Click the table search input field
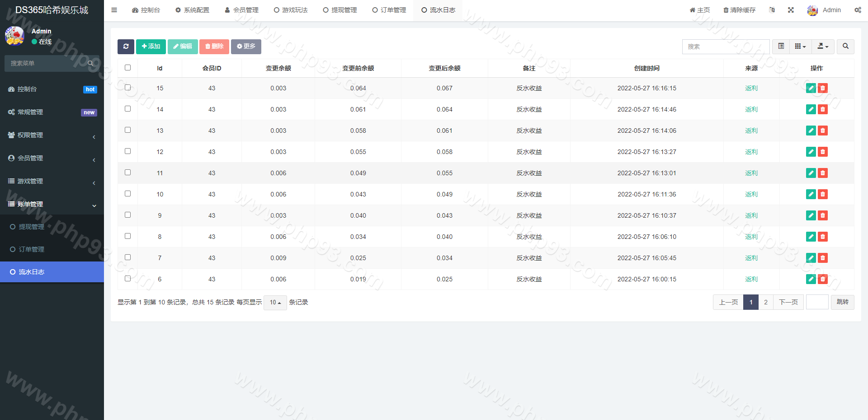The width and height of the screenshot is (868, 420). click(725, 47)
